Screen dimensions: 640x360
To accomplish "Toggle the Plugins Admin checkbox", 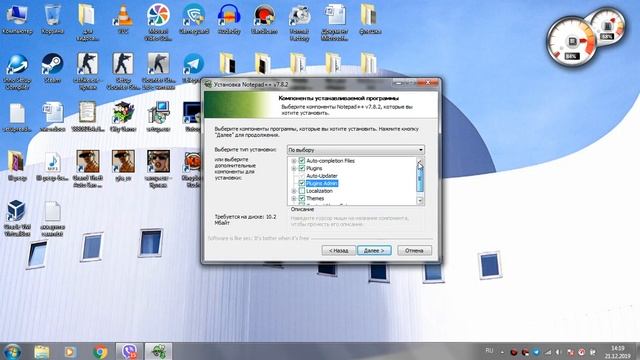I will click(x=302, y=183).
